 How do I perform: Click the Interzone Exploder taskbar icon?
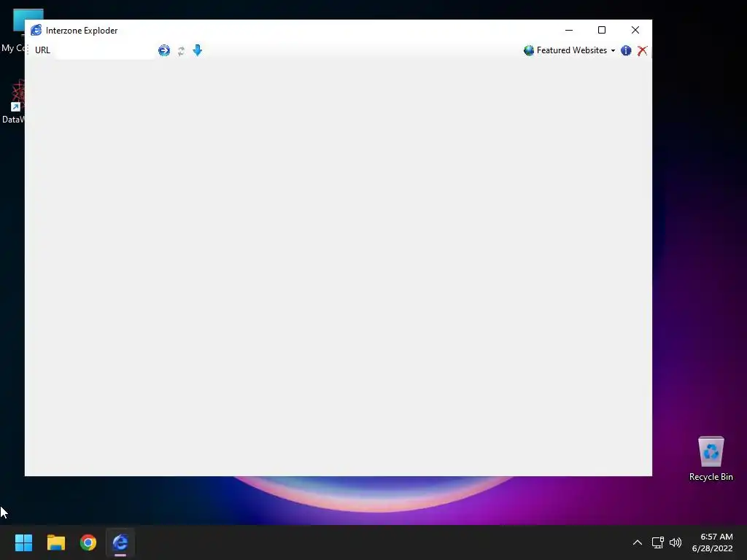click(120, 542)
